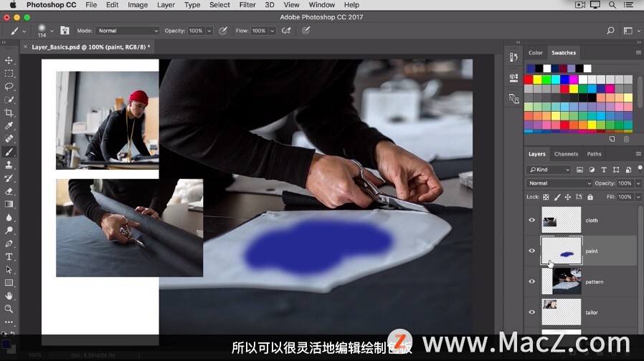644x361 pixels.
Task: Open the layer Fill dropdown arrow
Action: pos(638,197)
